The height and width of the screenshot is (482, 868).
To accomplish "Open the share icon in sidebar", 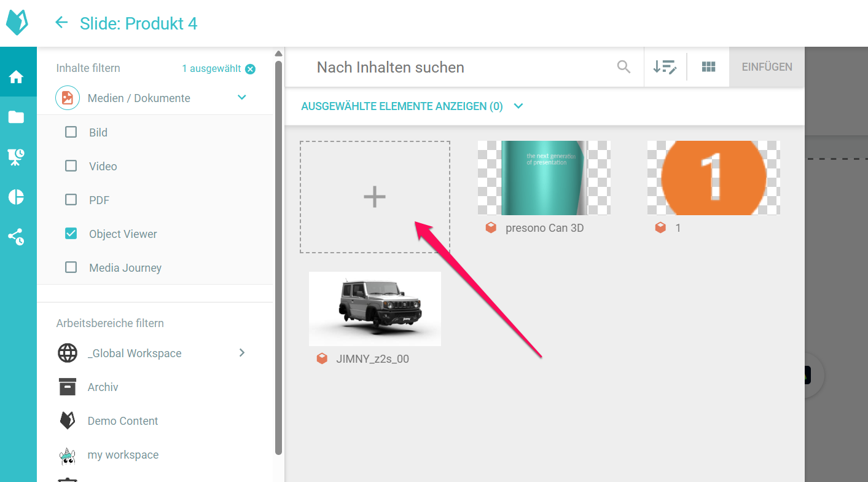I will pos(16,237).
